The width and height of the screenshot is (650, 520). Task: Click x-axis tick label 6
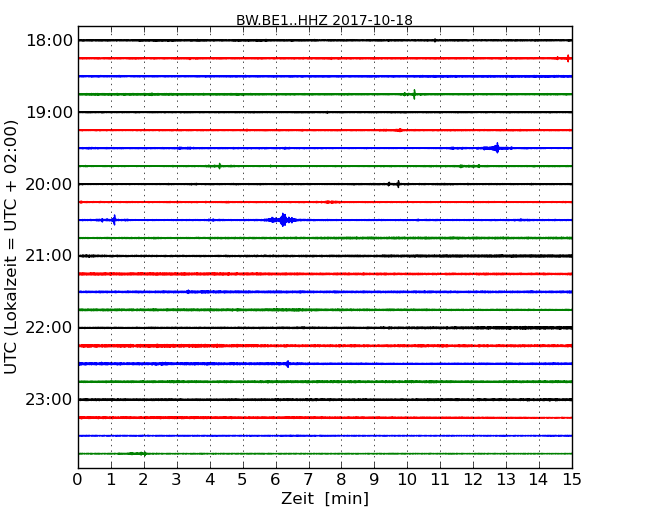pyautogui.click(x=275, y=479)
